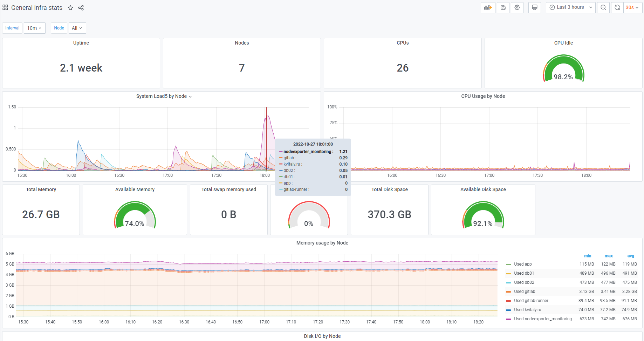Open System Load5 by Node panel menu
This screenshot has height=341, width=644.
(x=164, y=96)
